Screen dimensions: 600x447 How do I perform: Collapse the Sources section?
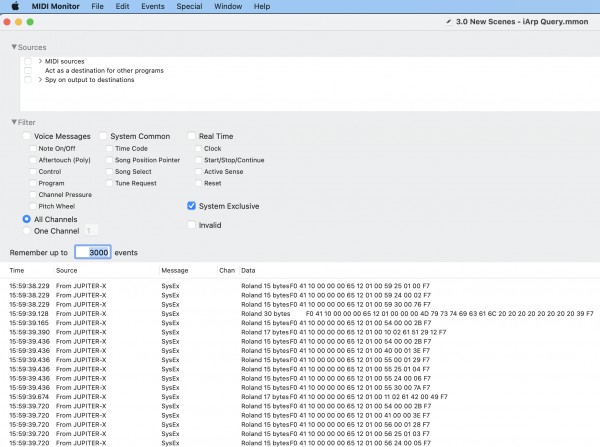point(14,47)
